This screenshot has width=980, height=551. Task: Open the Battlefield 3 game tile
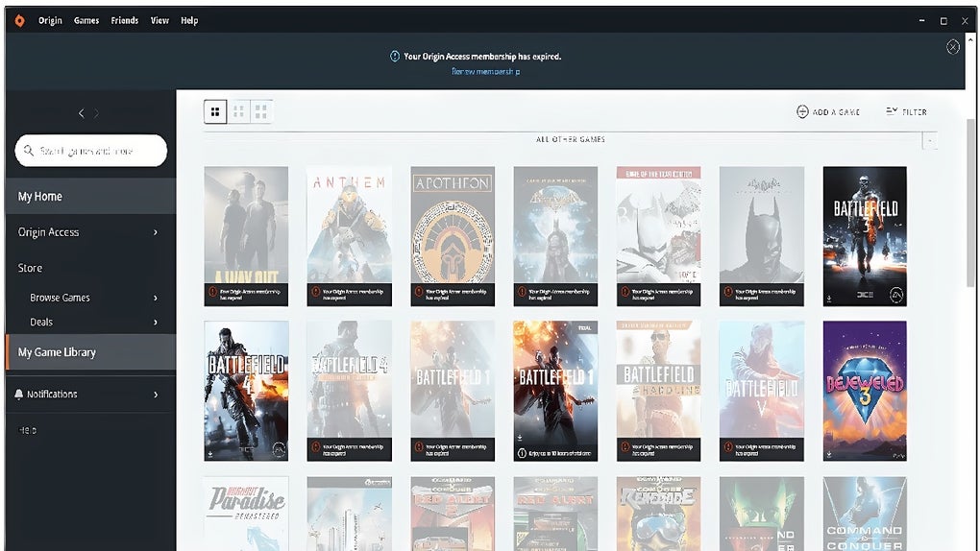click(865, 236)
